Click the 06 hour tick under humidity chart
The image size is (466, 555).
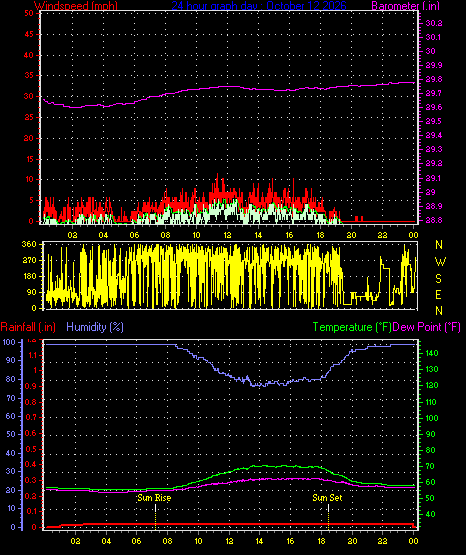tap(137, 541)
